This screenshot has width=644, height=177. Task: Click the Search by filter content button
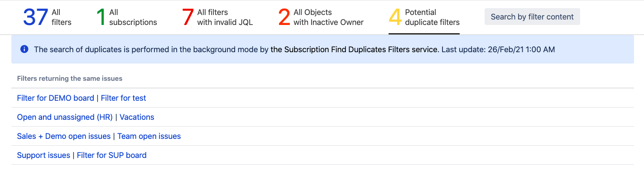(532, 17)
